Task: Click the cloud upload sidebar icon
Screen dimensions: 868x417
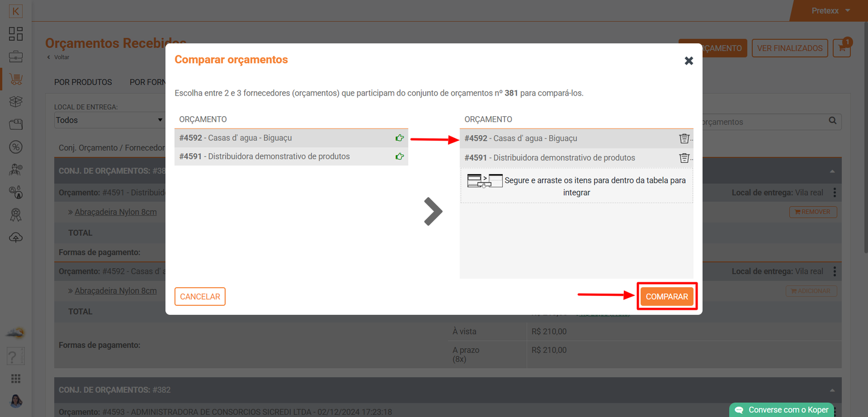Action: pos(16,238)
